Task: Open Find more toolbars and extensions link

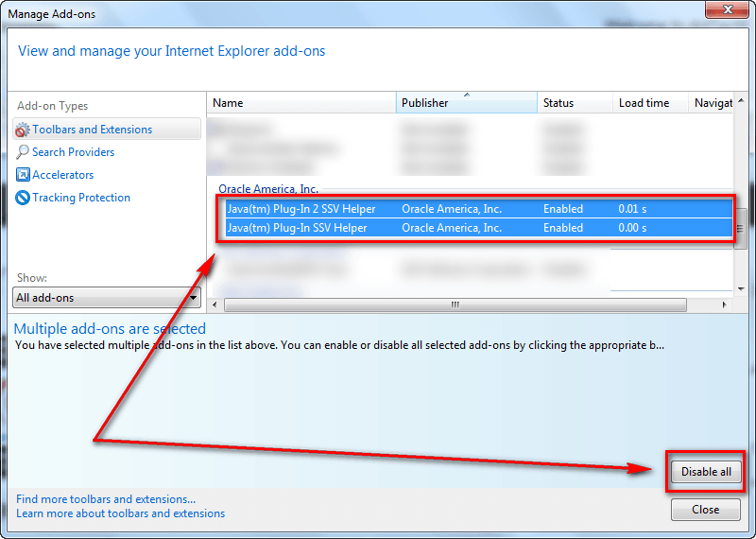Action: click(x=106, y=499)
